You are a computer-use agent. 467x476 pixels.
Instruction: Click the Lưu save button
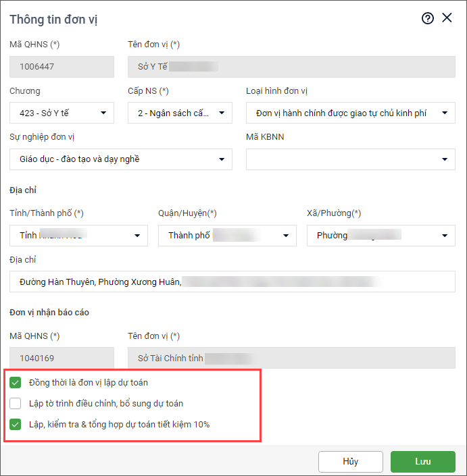422,462
